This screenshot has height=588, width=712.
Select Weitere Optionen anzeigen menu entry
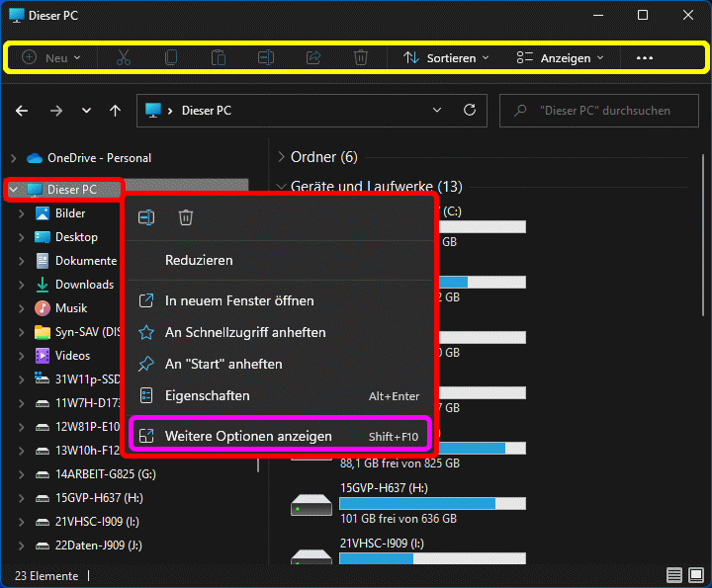[x=248, y=436]
